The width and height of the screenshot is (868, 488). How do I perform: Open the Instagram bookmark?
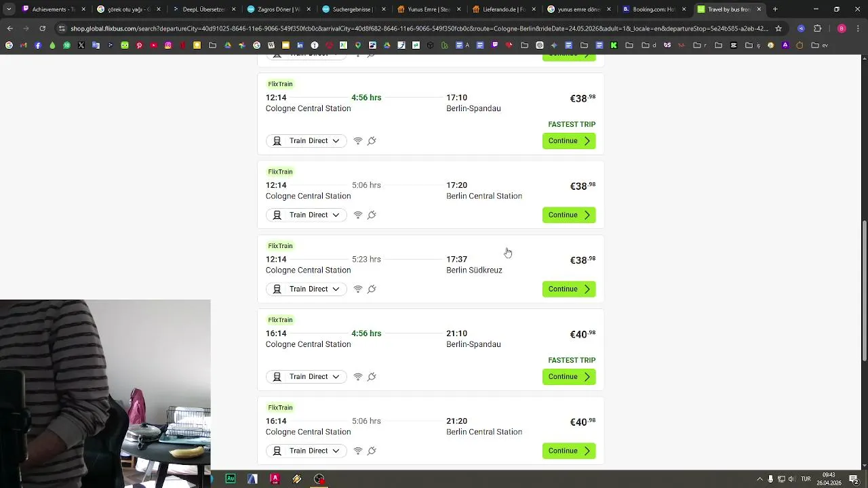coord(168,45)
